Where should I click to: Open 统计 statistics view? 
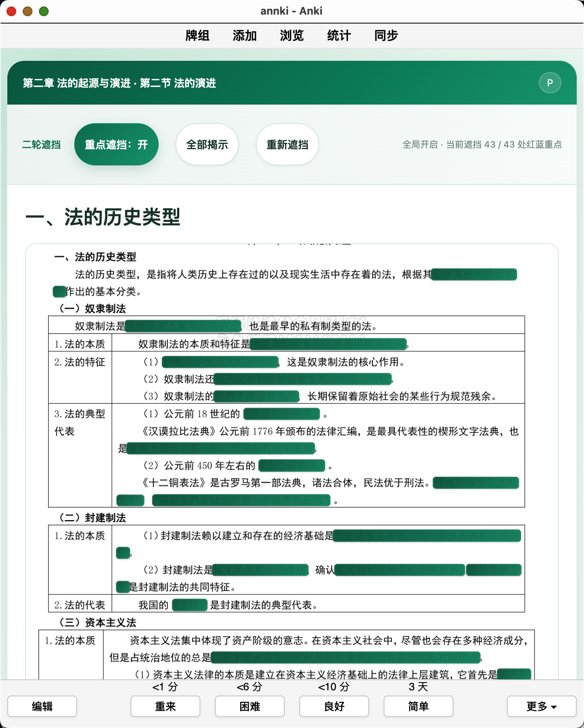click(339, 36)
